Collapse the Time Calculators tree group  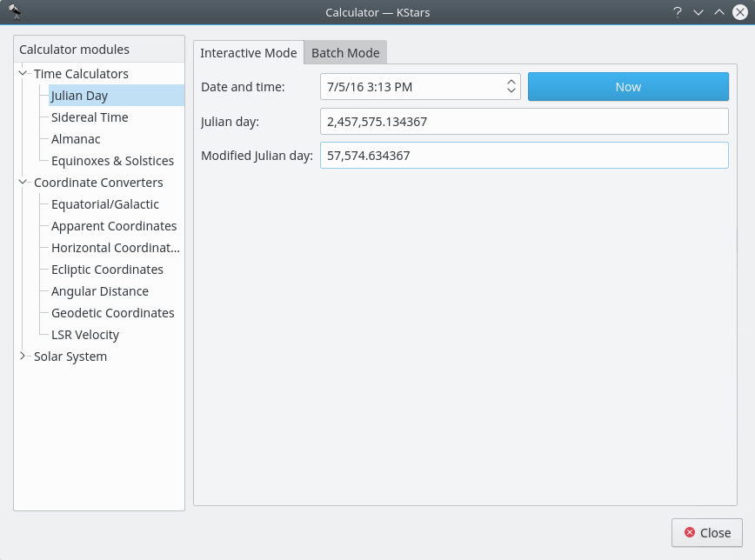[23, 74]
